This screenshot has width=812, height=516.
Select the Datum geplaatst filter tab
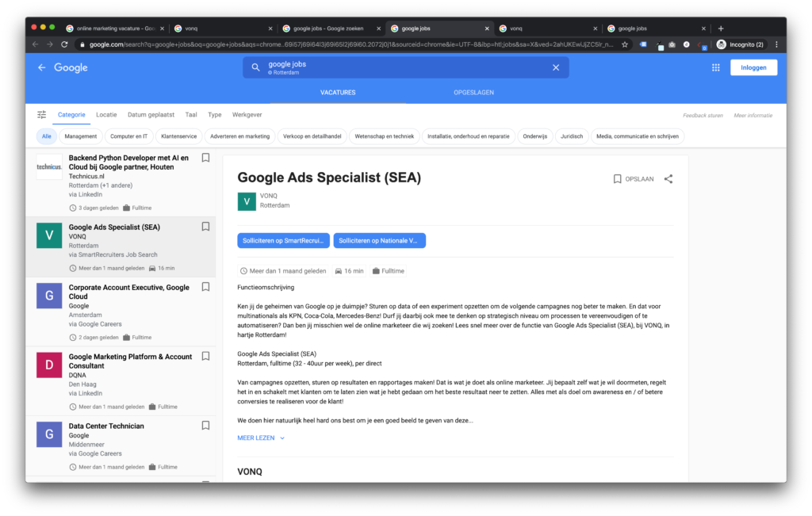(151, 115)
